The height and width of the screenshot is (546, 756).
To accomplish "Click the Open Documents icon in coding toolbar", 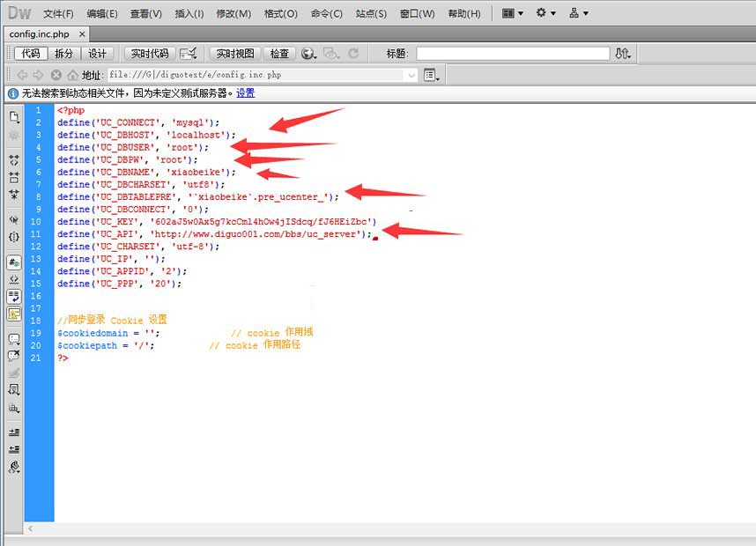I will click(14, 116).
